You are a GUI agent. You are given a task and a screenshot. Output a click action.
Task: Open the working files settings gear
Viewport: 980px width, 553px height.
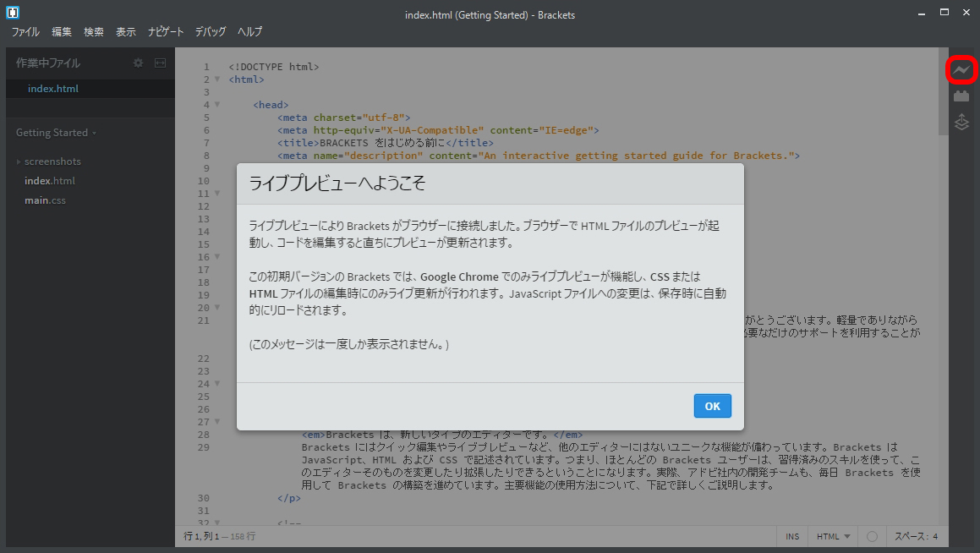(x=137, y=62)
